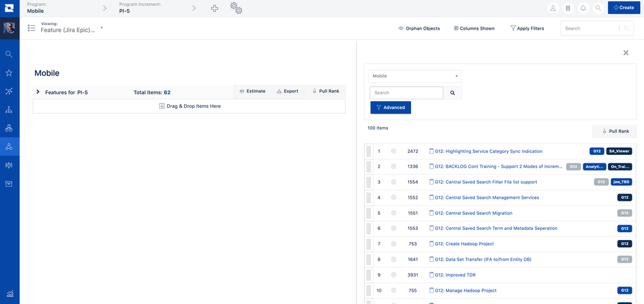Click the side panel search magnifier button
This screenshot has height=304, width=644.
point(452,93)
